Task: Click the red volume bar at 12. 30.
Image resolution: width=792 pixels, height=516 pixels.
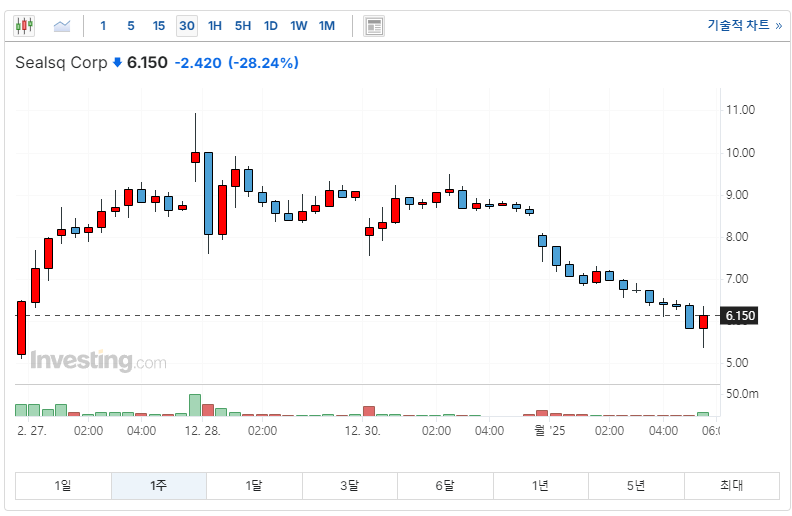Action: coord(369,411)
